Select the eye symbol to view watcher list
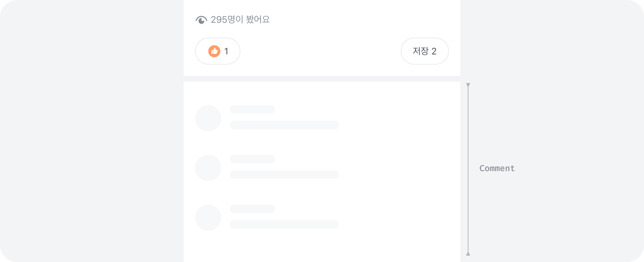Viewport: 644px width, 262px height. (201, 20)
